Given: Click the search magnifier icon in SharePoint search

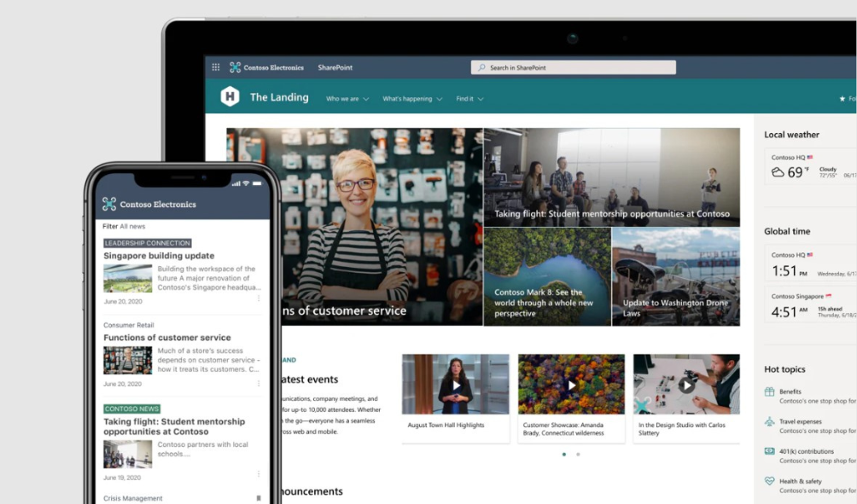Looking at the screenshot, I should (x=481, y=67).
